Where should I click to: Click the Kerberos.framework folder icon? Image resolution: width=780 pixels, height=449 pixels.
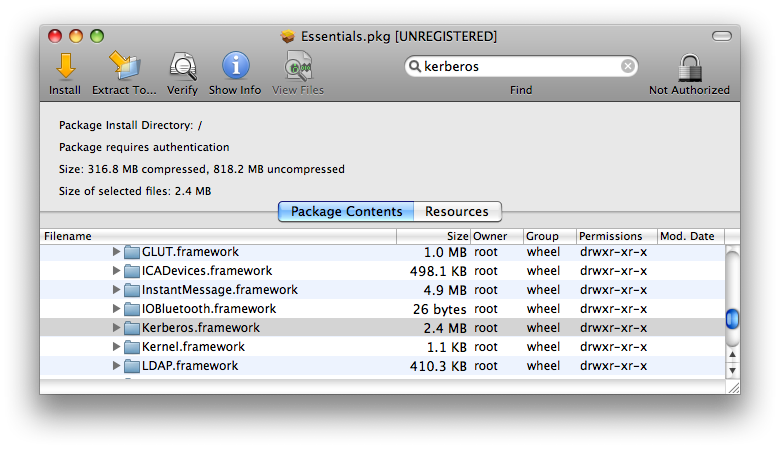(x=131, y=328)
